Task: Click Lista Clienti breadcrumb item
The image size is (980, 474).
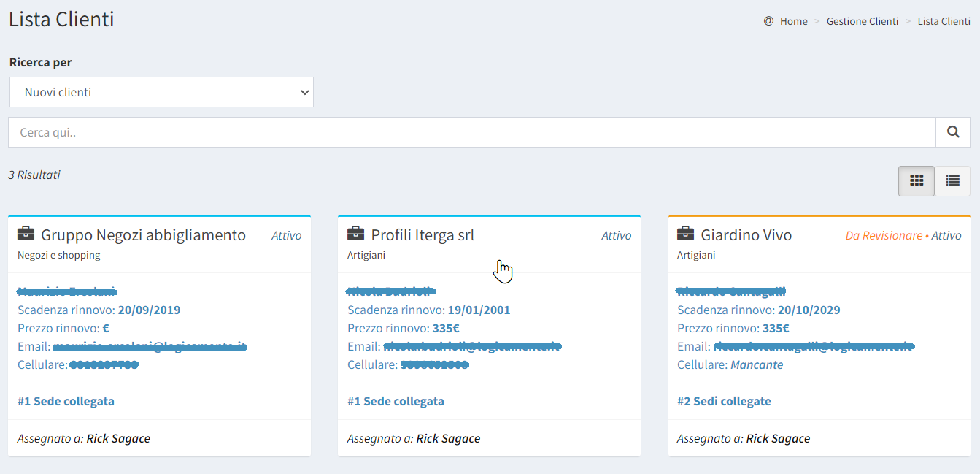Action: coord(944,21)
